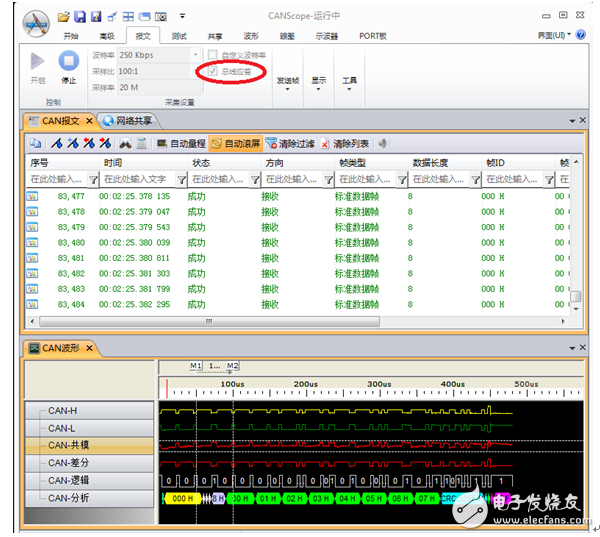The image size is (600, 537).
Task: Click the 开启 (start) play icon
Action: tap(38, 63)
